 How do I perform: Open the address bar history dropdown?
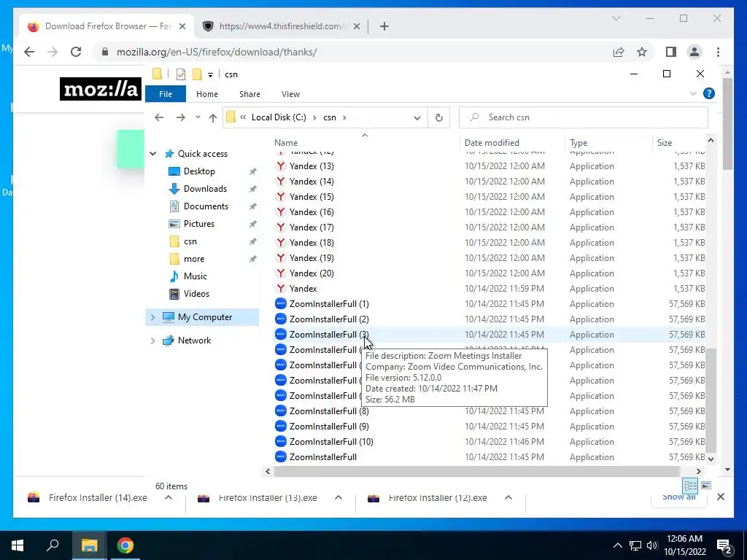(417, 117)
